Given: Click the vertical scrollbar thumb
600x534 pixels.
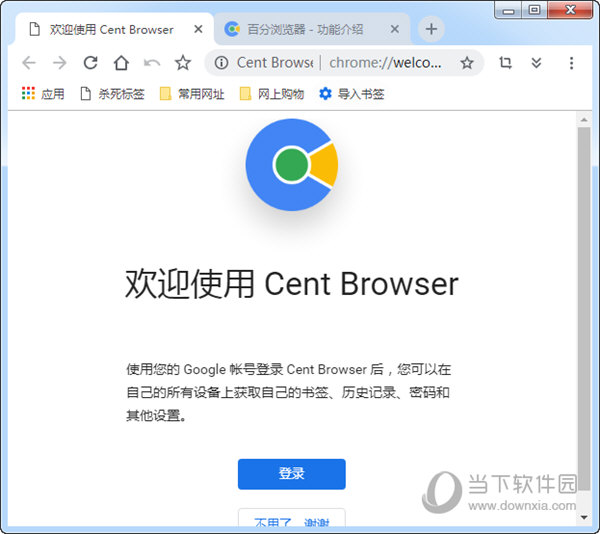Looking at the screenshot, I should tap(584, 308).
